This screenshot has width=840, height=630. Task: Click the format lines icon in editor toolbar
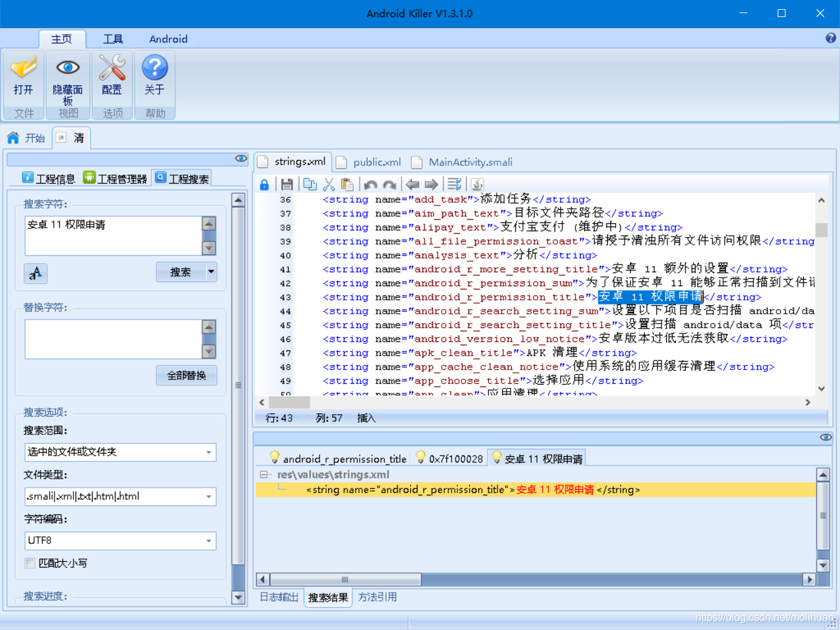pos(454,185)
